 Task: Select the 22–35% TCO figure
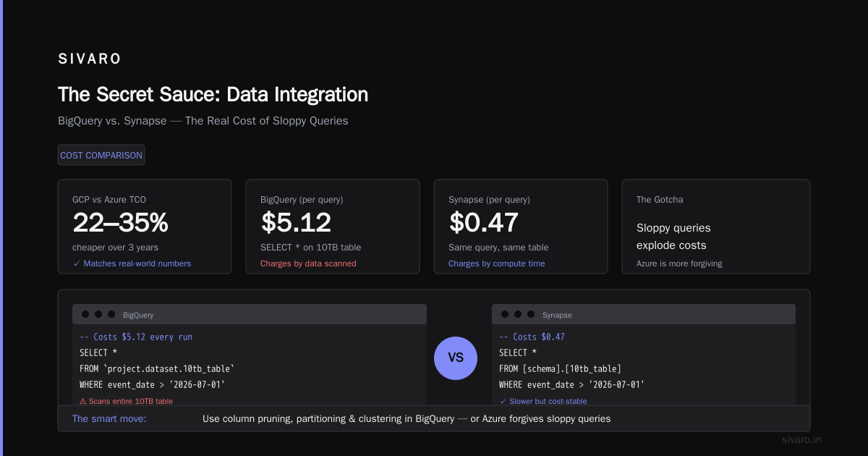120,222
